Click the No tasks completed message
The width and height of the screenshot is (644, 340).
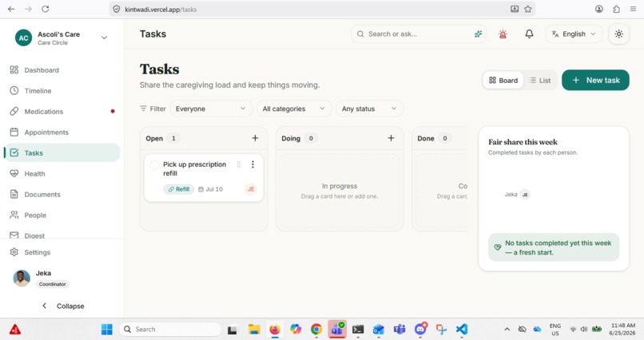click(x=554, y=247)
